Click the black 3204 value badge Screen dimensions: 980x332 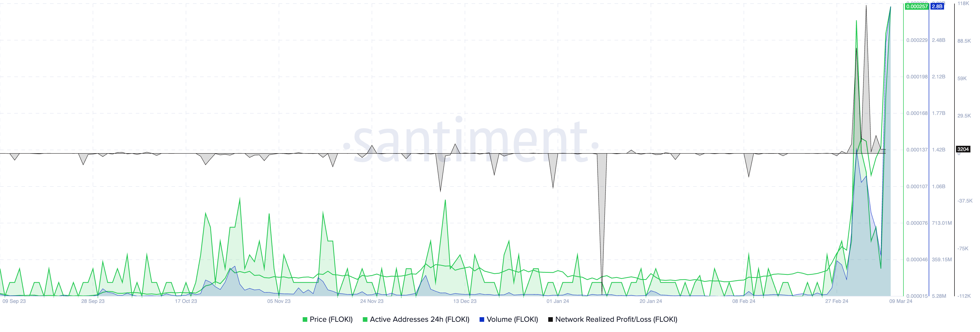[x=963, y=149]
